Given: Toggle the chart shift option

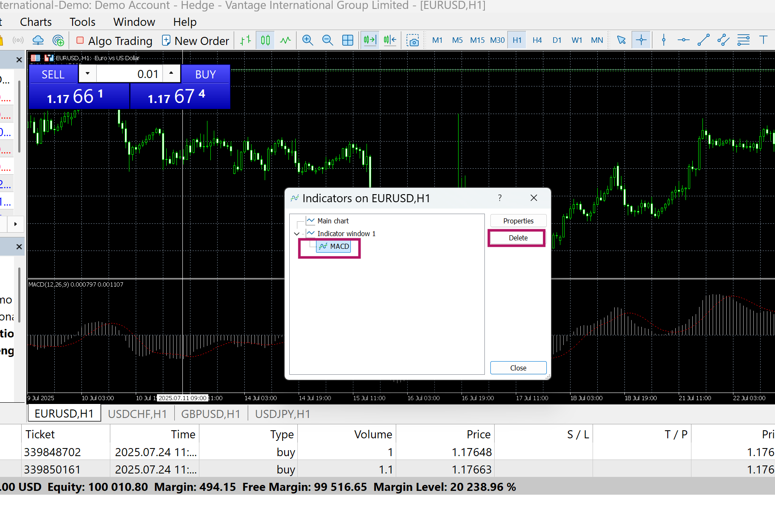Looking at the screenshot, I should pyautogui.click(x=390, y=40).
